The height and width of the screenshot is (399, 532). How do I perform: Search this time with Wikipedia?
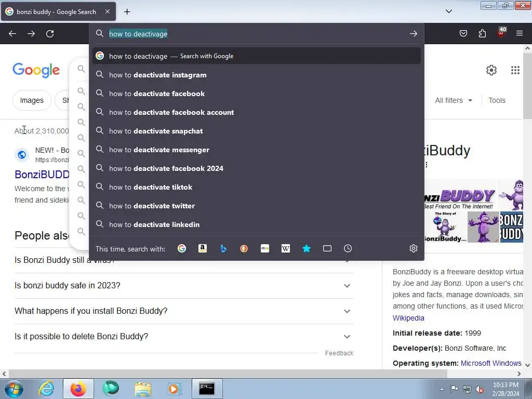[286, 248]
